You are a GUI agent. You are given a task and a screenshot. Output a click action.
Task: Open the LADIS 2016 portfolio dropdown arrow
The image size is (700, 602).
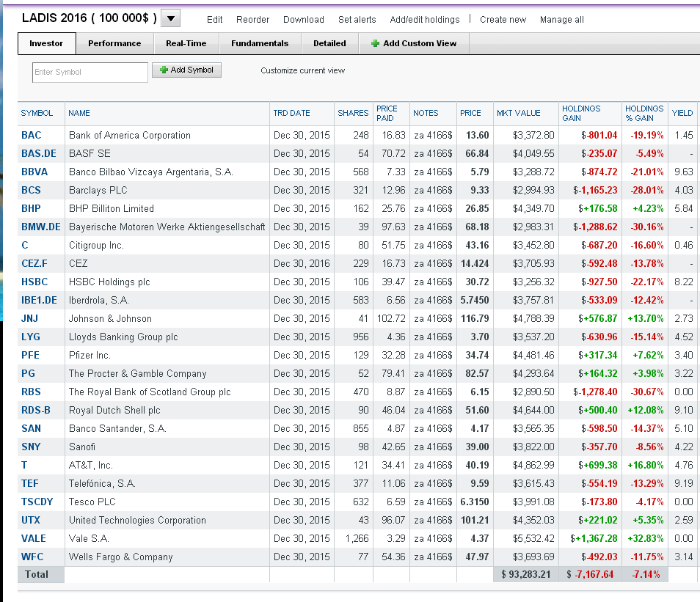click(x=170, y=19)
